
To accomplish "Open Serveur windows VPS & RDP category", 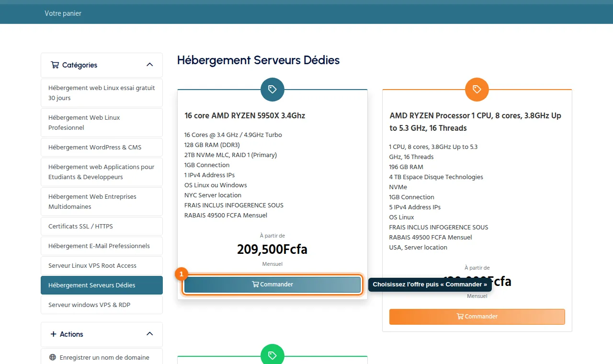I will click(x=102, y=305).
